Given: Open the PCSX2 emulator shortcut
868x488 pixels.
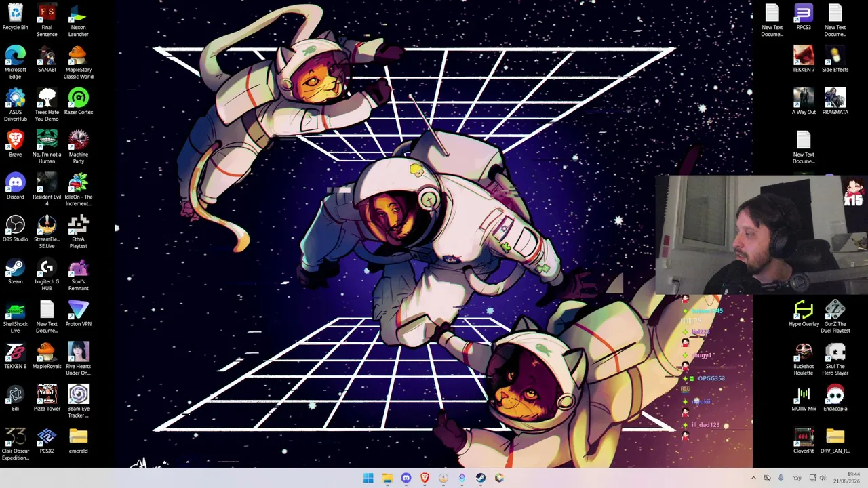Looking at the screenshot, I should coord(47,441).
